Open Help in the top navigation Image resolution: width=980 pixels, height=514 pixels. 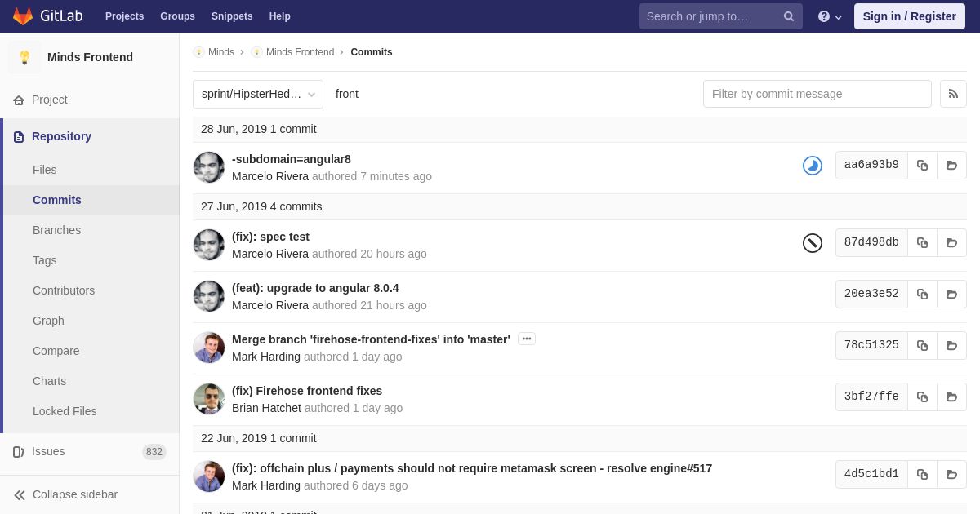coord(280,16)
